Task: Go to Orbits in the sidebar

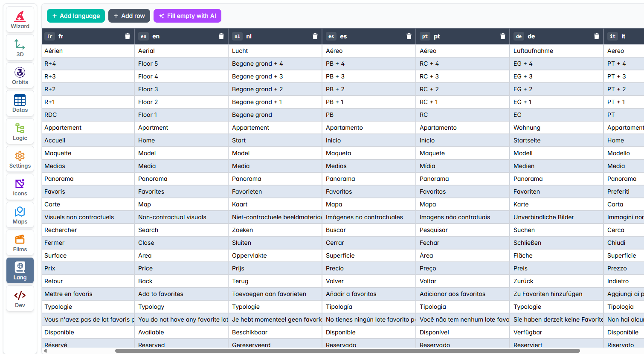Action: click(x=20, y=75)
